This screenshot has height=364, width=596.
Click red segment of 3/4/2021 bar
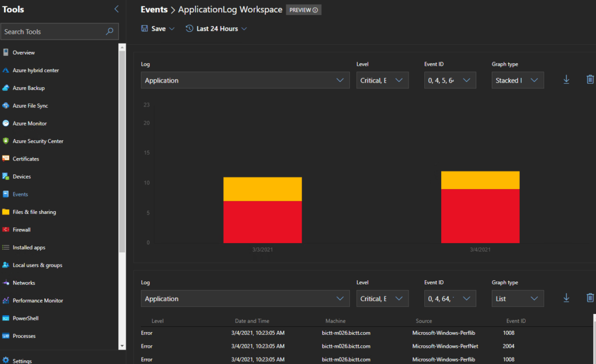click(480, 216)
